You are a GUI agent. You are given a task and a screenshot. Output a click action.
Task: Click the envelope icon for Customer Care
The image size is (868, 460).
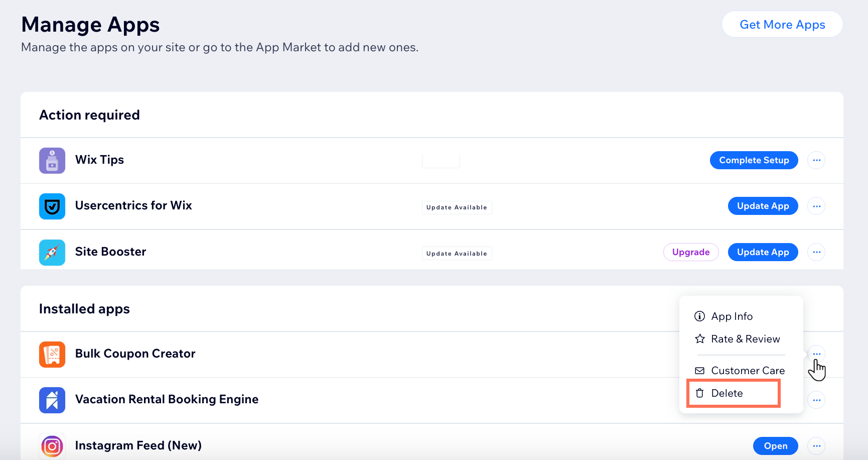pyautogui.click(x=699, y=371)
